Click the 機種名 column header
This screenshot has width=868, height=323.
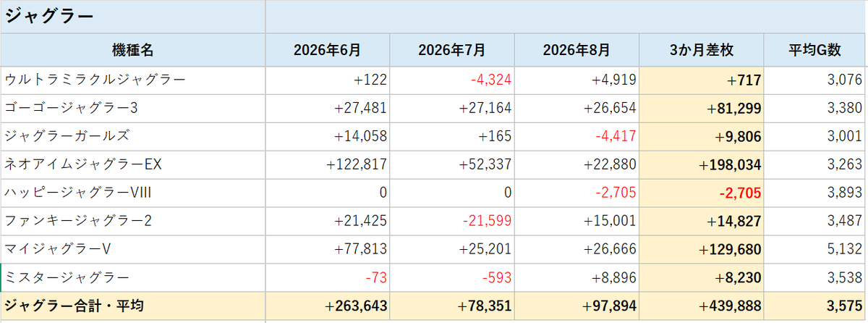pyautogui.click(x=132, y=50)
